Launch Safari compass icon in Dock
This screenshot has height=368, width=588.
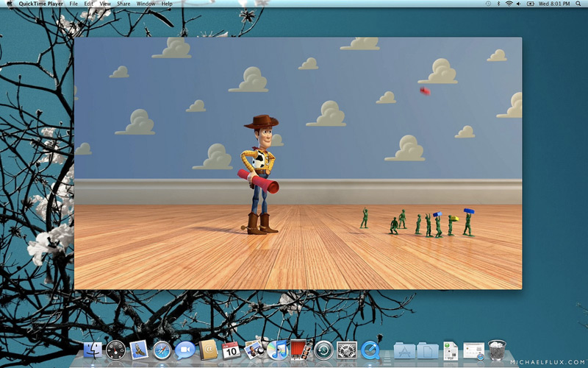(x=162, y=350)
